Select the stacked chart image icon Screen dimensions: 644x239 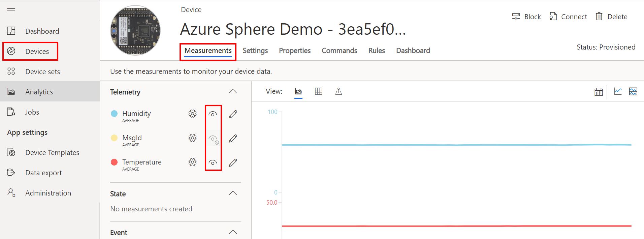tap(633, 91)
